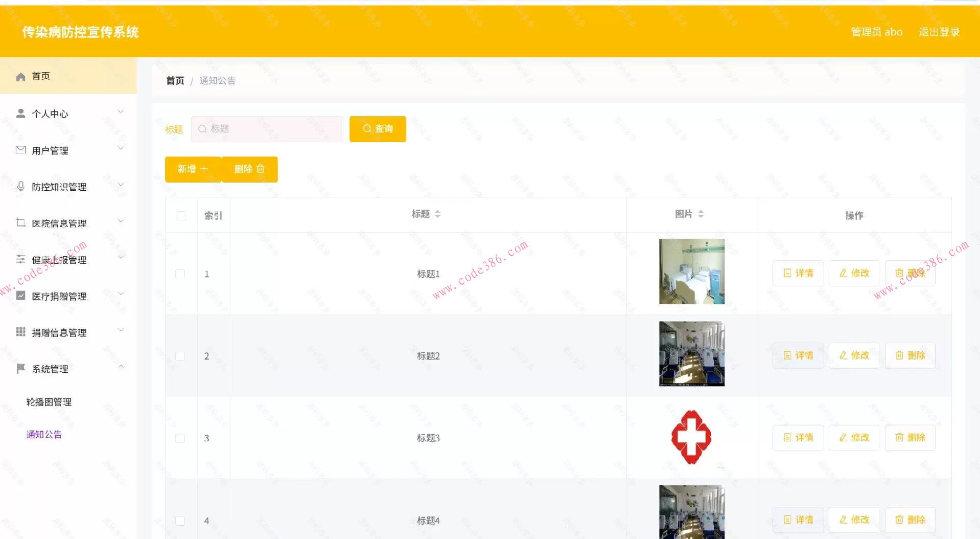The height and width of the screenshot is (539, 980).
Task: Open the 个人中心 sidebar menu
Action: click(68, 114)
